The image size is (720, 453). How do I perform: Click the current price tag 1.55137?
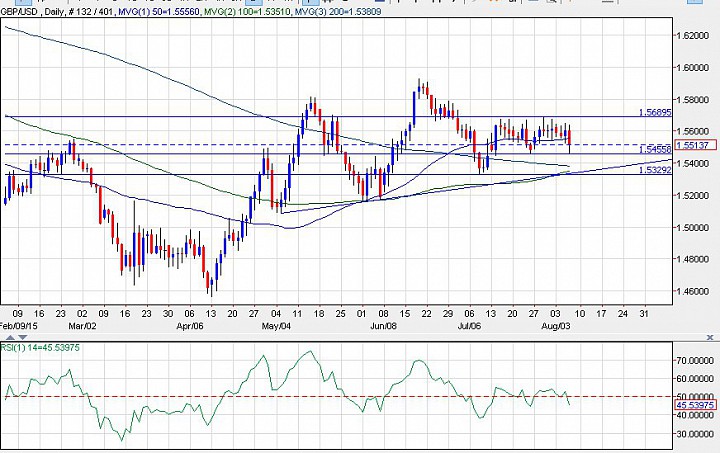coord(696,145)
